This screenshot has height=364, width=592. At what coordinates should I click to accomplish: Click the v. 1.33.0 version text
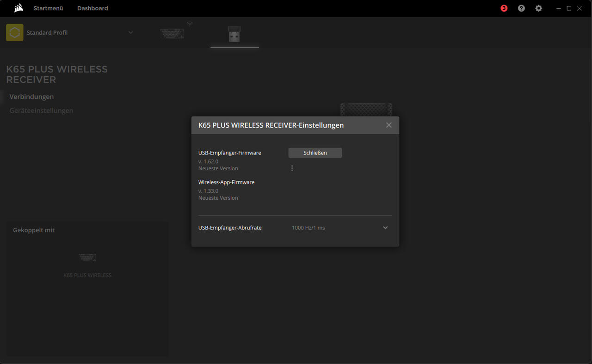click(208, 191)
